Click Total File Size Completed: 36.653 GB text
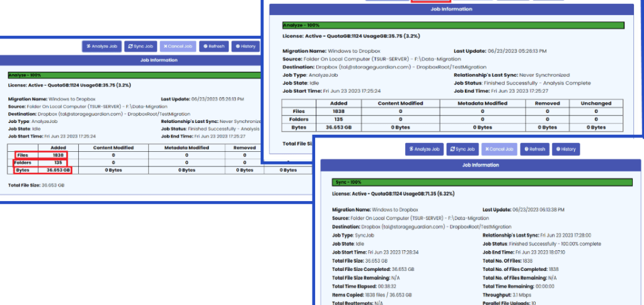Viewport: 644px width, 305px height. click(373, 269)
